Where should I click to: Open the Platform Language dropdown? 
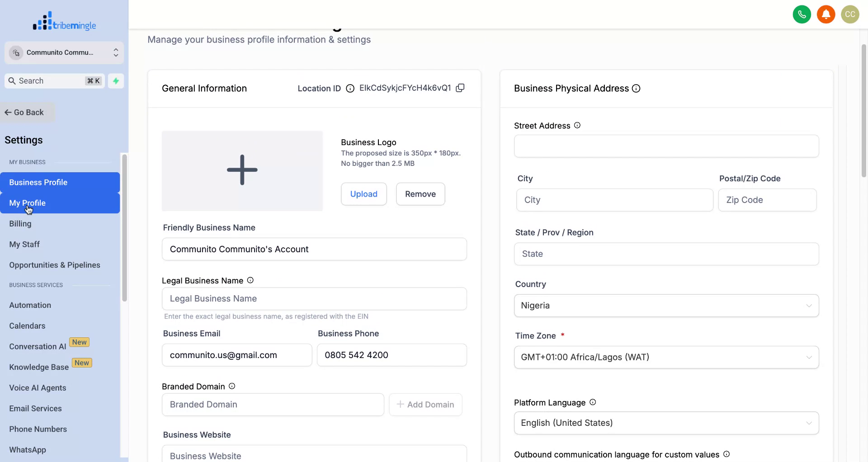point(666,423)
